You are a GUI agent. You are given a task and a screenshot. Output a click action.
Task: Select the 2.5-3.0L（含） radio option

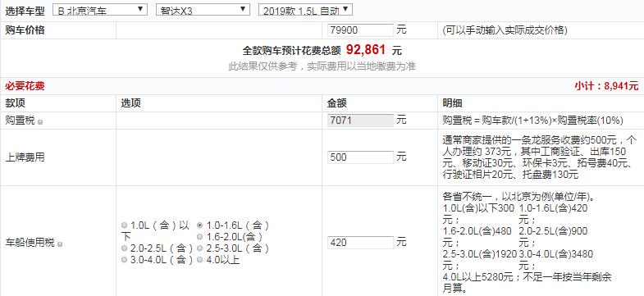point(200,248)
